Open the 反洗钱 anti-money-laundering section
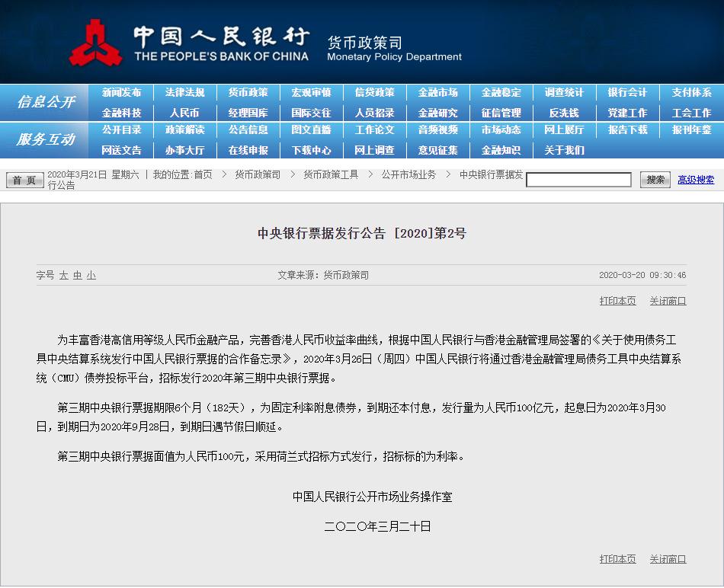The height and width of the screenshot is (588, 724). (x=563, y=112)
